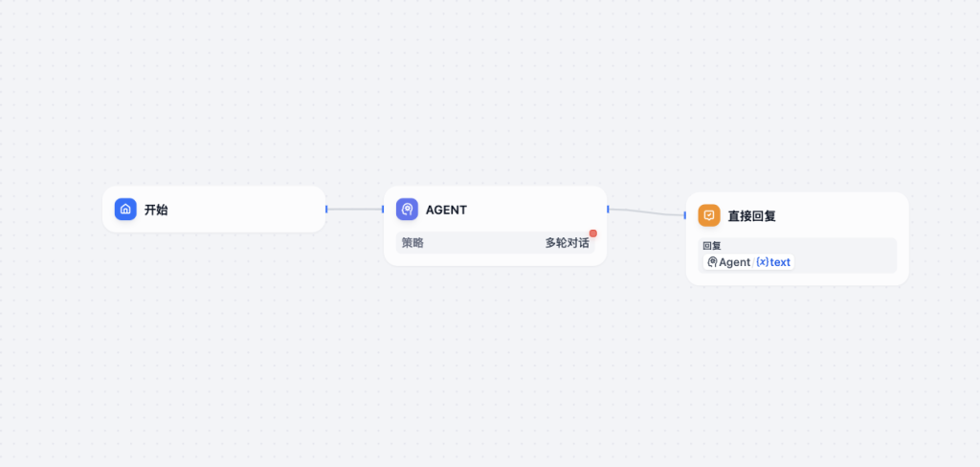Image resolution: width=980 pixels, height=467 pixels.
Task: Click the {x} variable icon beside text
Action: 762,262
